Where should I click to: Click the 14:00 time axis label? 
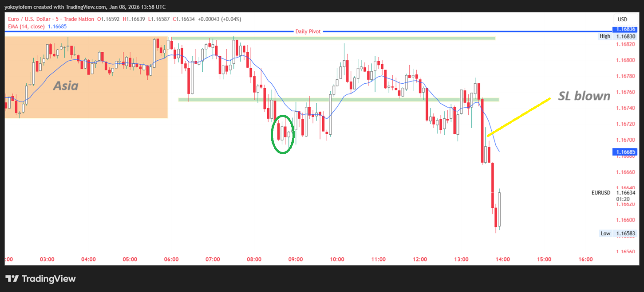(503, 259)
